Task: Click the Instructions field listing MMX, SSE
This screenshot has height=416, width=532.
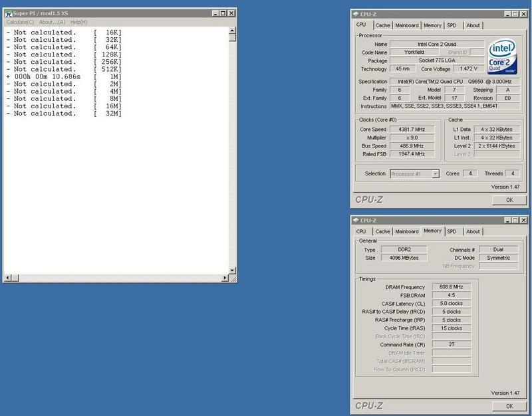Action: pyautogui.click(x=455, y=106)
